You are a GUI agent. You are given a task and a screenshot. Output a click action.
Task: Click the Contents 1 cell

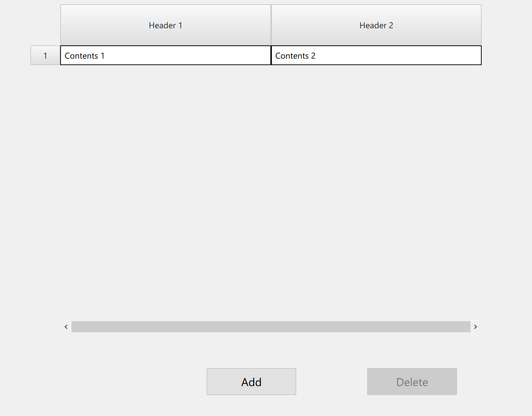click(165, 56)
